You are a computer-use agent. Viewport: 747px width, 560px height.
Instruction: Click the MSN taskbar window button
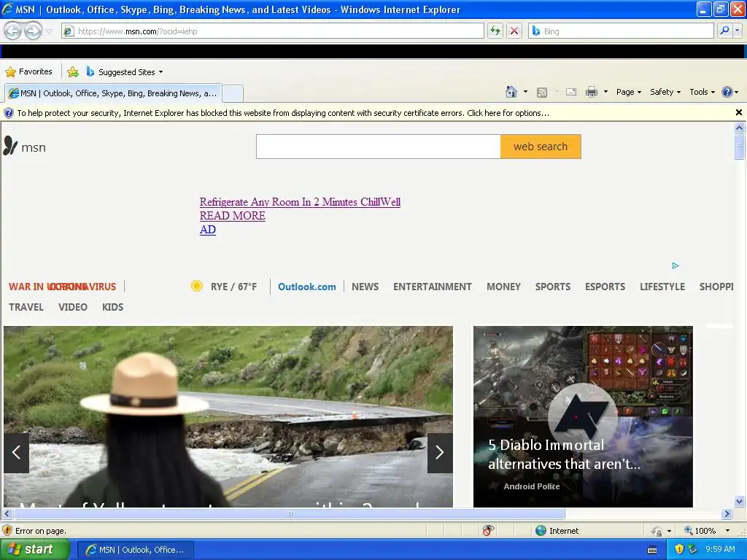point(135,550)
